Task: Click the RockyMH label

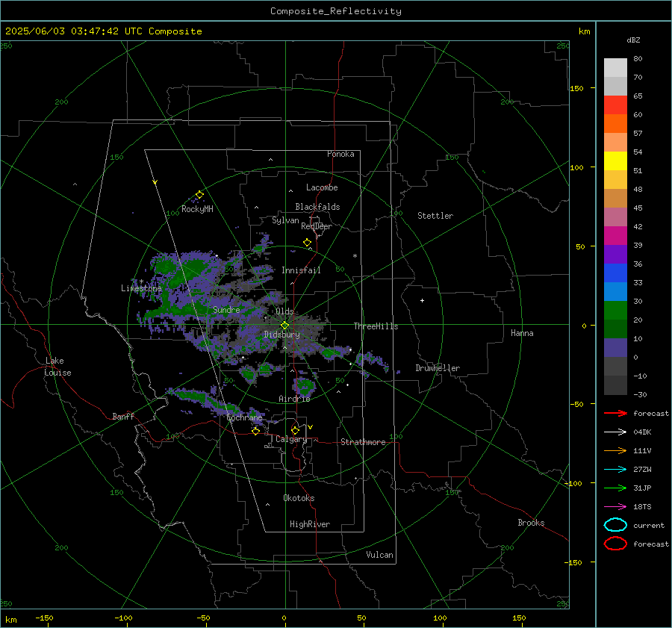Action: click(197, 209)
